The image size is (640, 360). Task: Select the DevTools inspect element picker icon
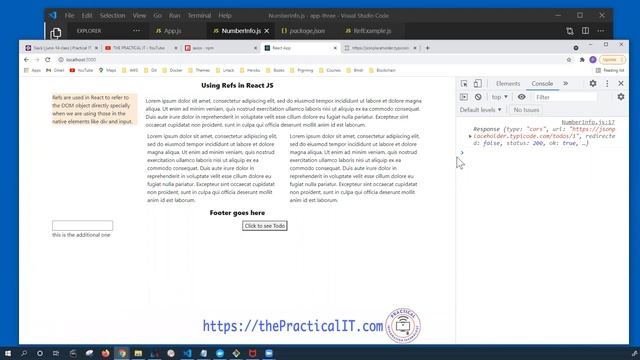click(x=464, y=83)
